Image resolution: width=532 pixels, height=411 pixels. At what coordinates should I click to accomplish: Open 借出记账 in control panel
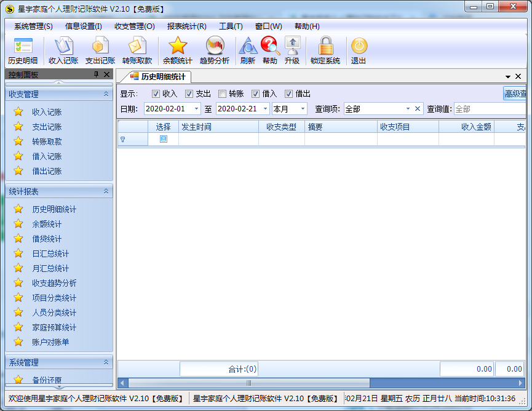47,171
